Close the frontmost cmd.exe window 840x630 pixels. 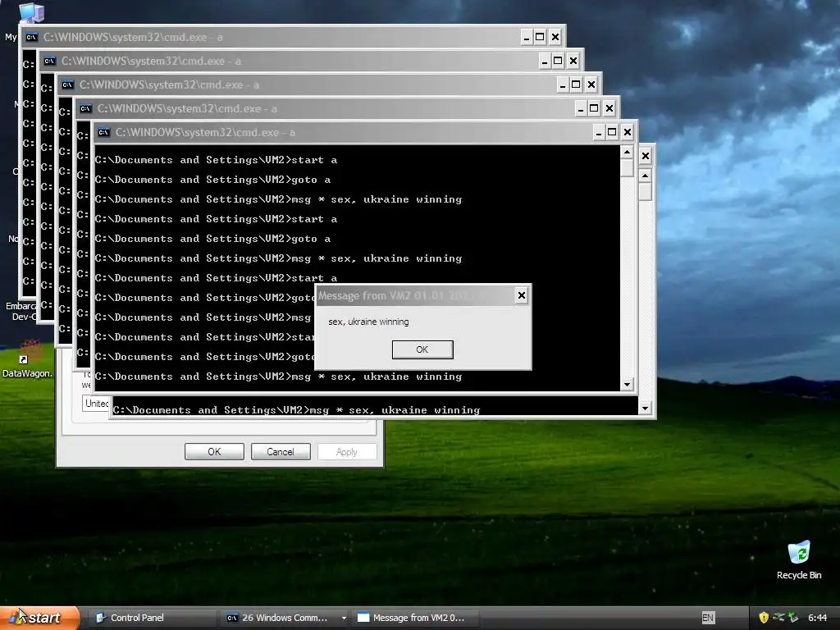click(628, 132)
